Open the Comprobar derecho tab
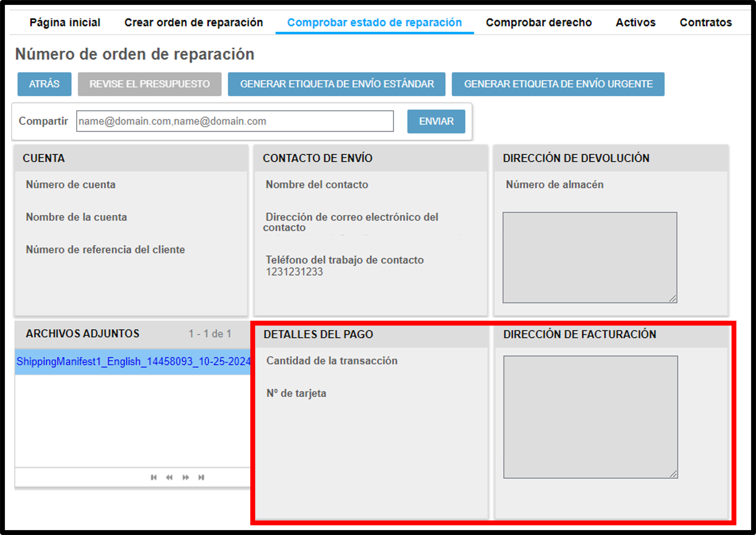The image size is (756, 535). pos(539,22)
